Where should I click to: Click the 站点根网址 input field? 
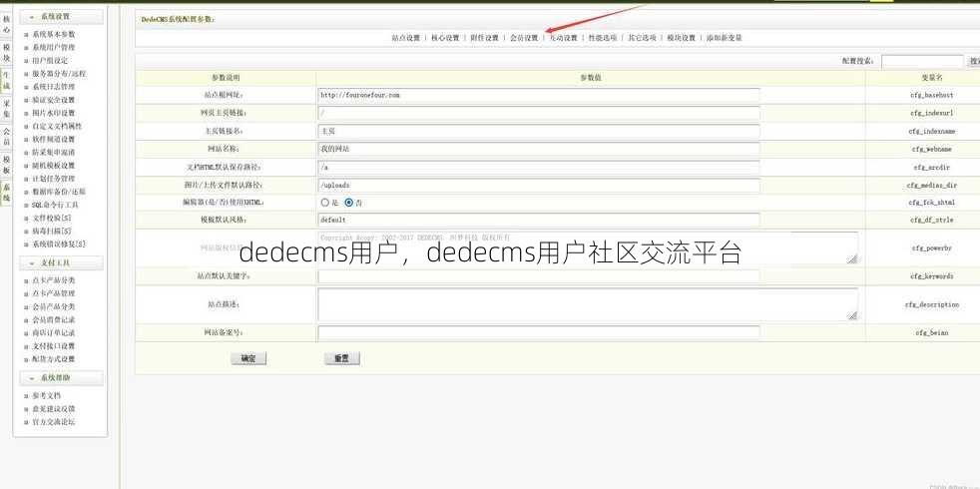[539, 95]
